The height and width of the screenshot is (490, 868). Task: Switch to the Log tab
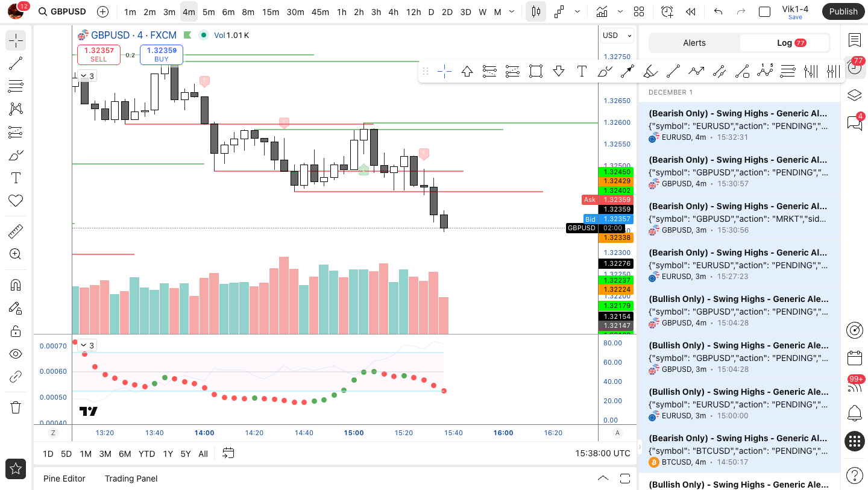click(784, 43)
